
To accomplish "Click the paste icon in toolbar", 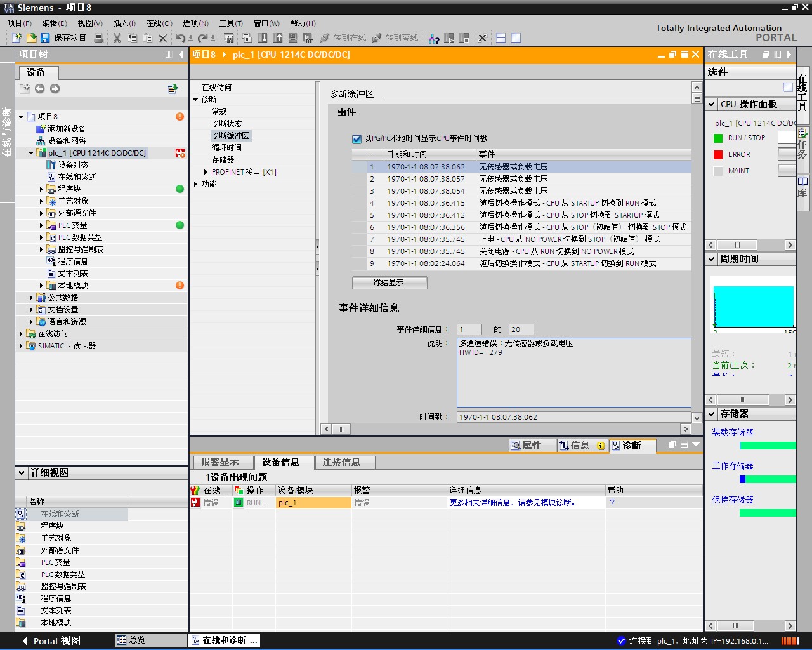I will coord(147,38).
